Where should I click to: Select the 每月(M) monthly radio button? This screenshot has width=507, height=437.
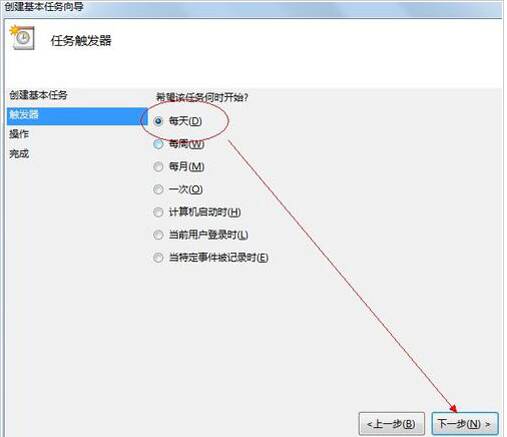click(x=158, y=167)
